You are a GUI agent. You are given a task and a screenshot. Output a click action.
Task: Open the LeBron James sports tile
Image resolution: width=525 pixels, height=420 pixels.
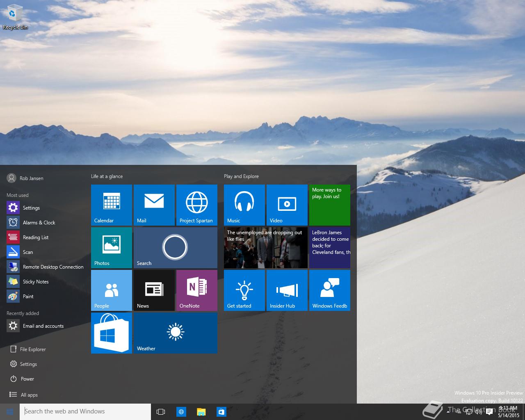coord(330,248)
